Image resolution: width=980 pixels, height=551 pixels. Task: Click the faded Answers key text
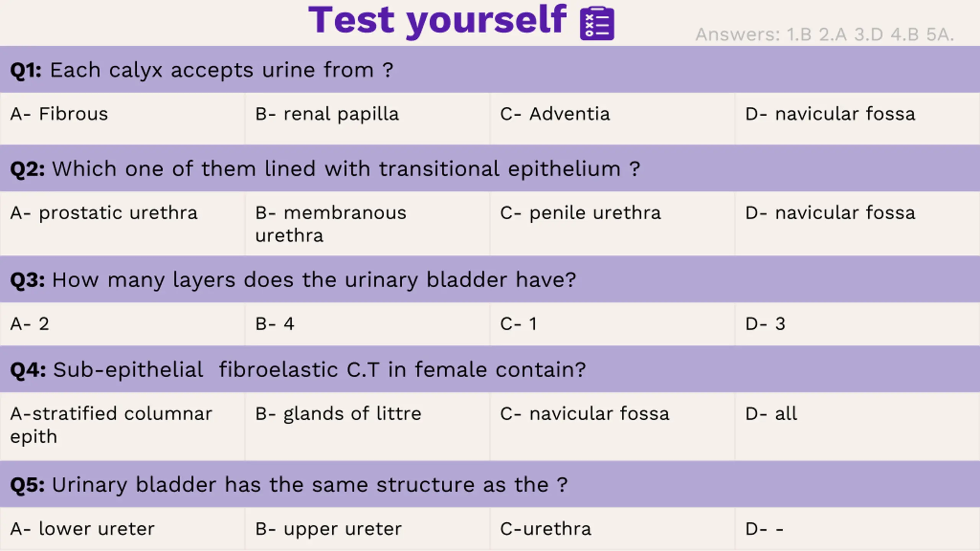(825, 34)
